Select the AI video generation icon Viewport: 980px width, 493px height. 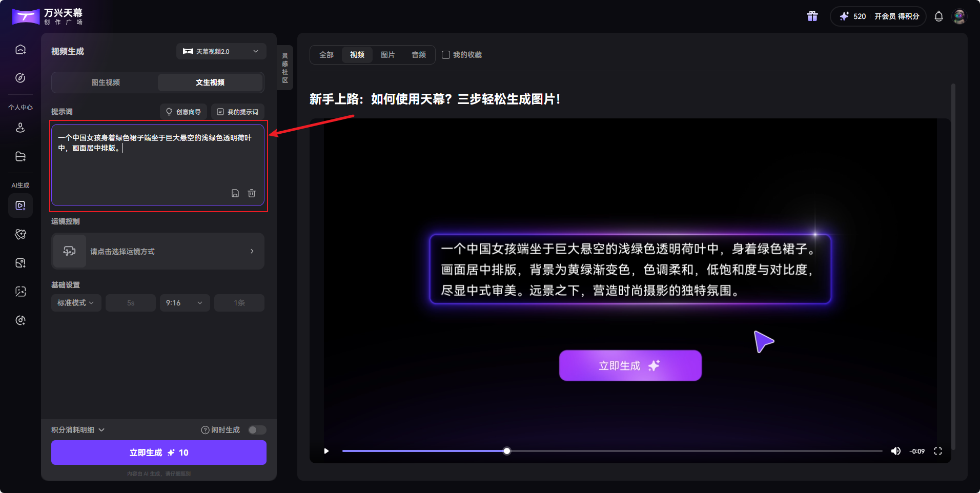click(x=21, y=206)
